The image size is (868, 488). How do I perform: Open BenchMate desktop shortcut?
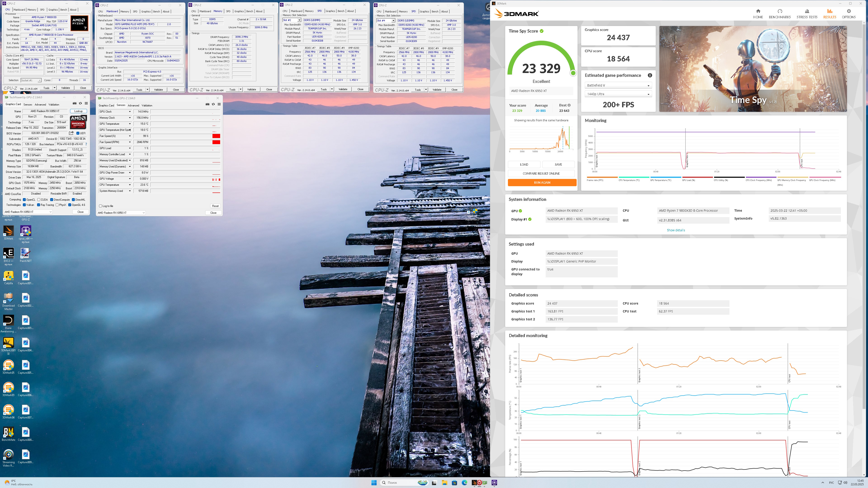tap(8, 434)
